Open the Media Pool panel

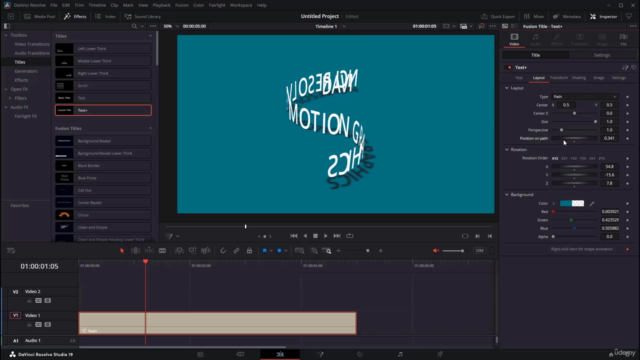(x=40, y=16)
